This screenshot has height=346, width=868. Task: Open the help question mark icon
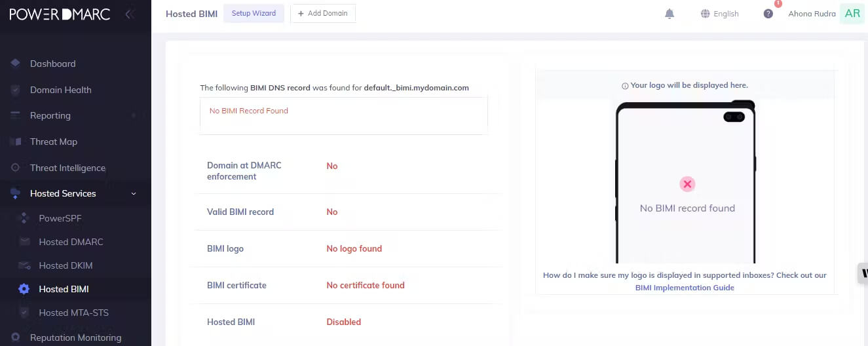768,14
